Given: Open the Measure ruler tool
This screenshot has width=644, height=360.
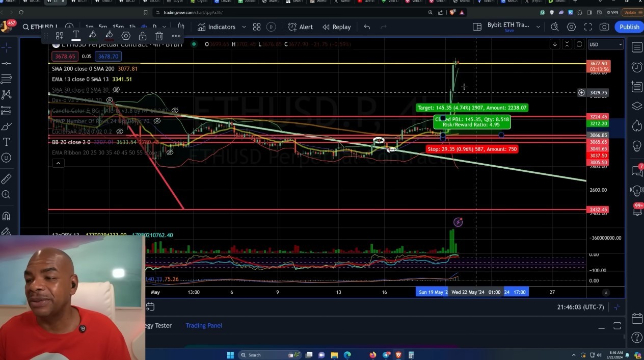Looking at the screenshot, I should 7,178.
